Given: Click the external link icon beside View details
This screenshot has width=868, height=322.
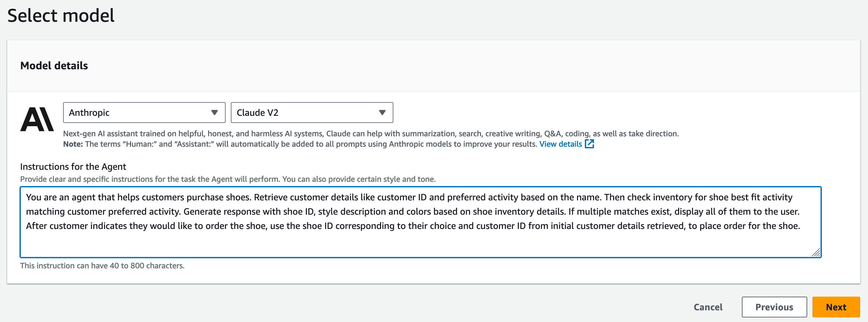Looking at the screenshot, I should pyautogui.click(x=589, y=144).
